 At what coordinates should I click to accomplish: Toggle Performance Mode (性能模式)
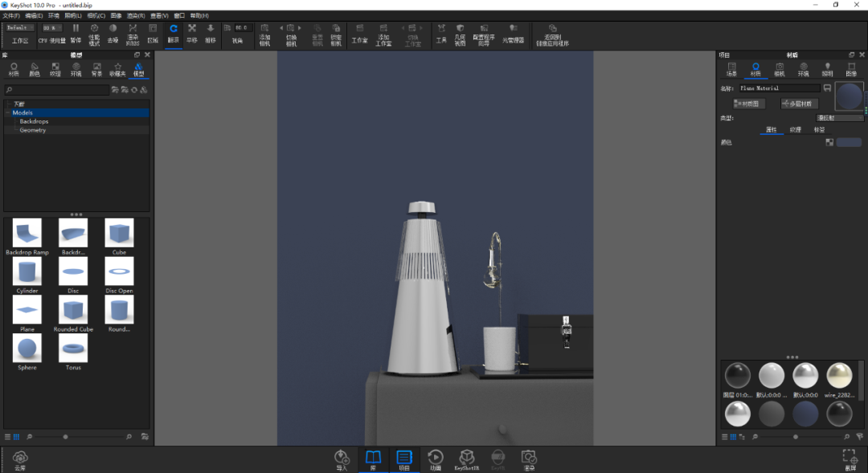click(94, 35)
